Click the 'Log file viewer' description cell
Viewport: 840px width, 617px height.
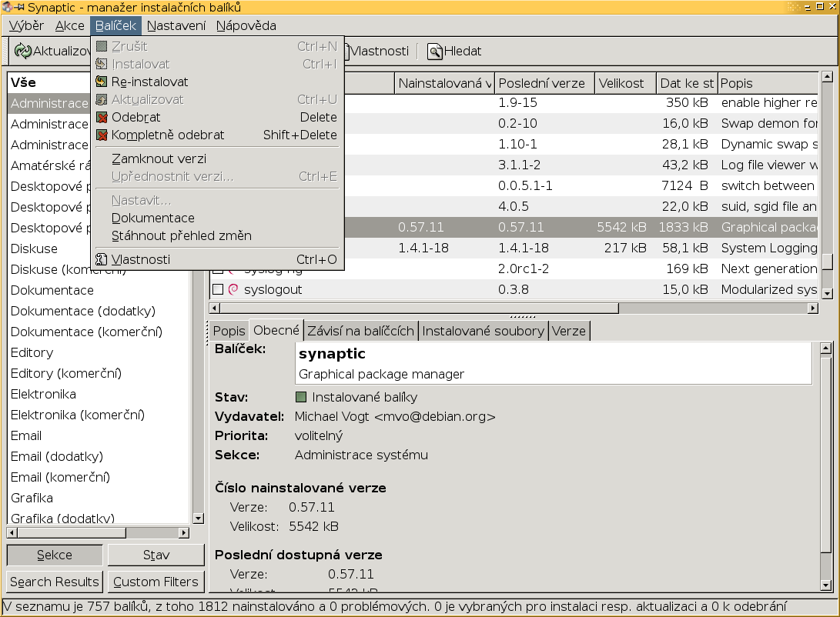tap(768, 165)
